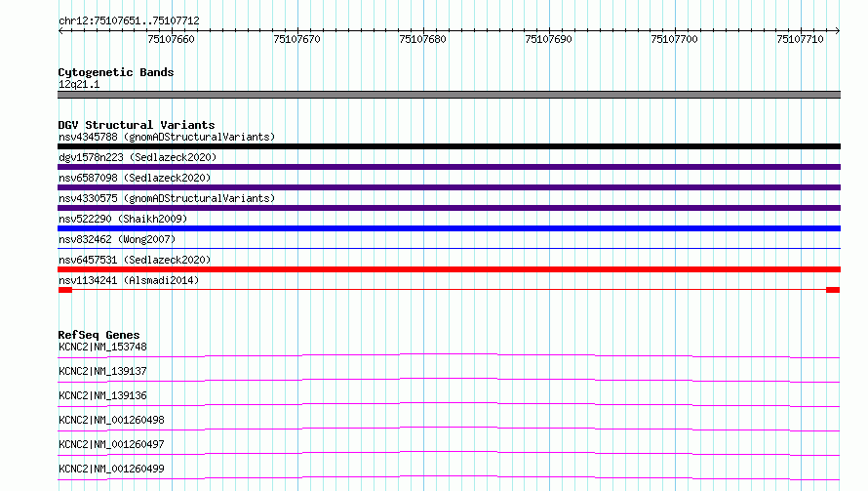Click the ruler's left arrow end
The height and width of the screenshot is (491, 868).
coord(60,30)
